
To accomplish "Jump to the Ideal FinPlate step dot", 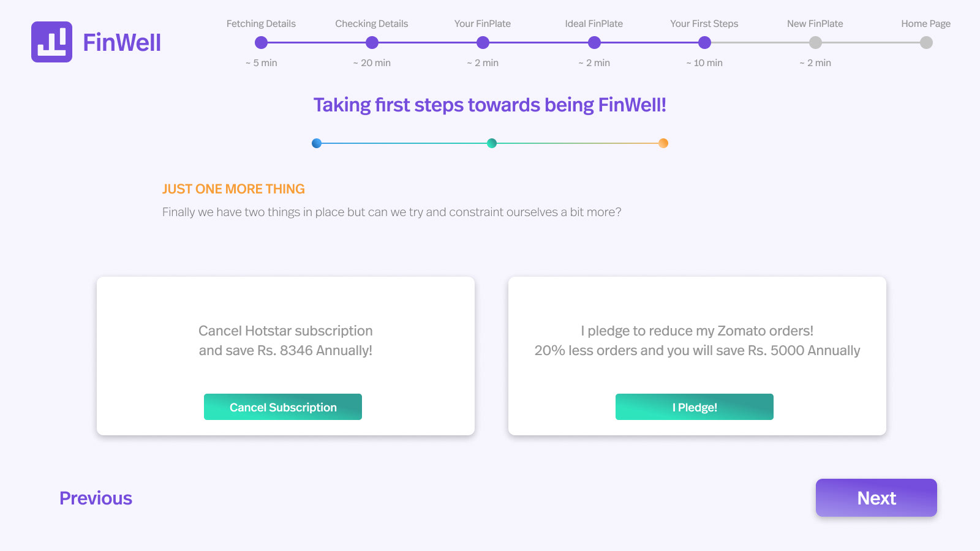I will pyautogui.click(x=594, y=43).
